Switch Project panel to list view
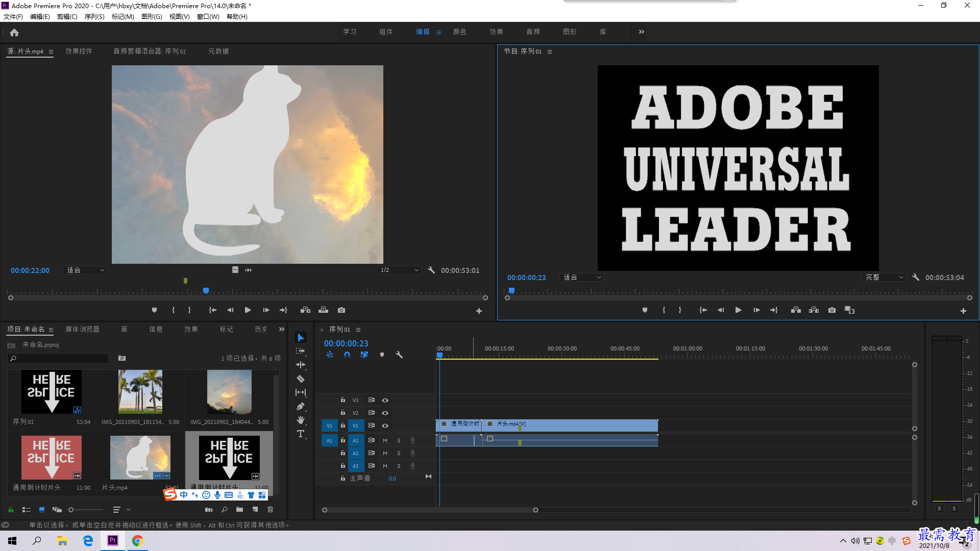 click(27, 509)
